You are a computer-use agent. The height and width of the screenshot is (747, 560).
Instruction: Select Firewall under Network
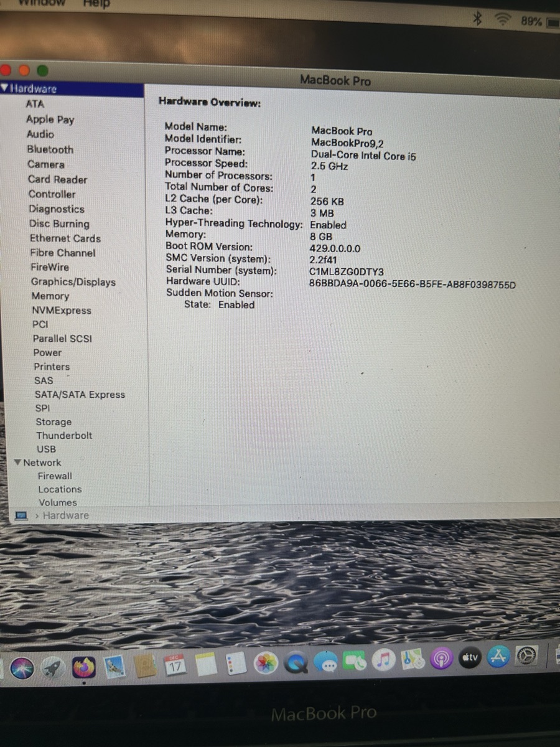point(55,476)
